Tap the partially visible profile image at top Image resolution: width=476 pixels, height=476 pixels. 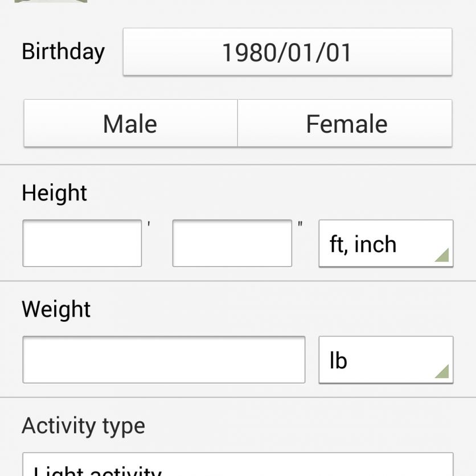tap(51, 2)
